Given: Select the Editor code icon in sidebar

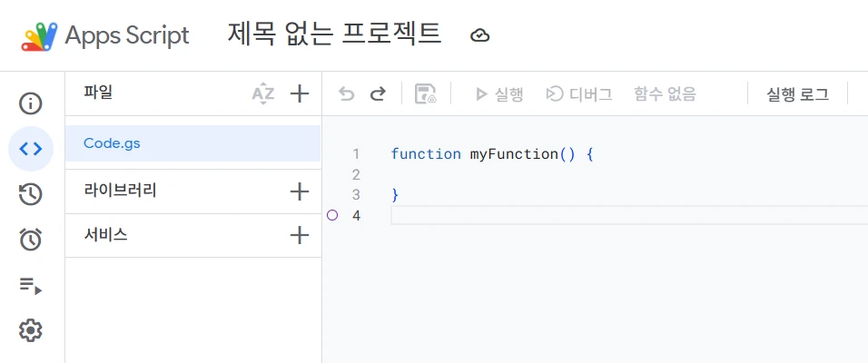Looking at the screenshot, I should tap(31, 149).
